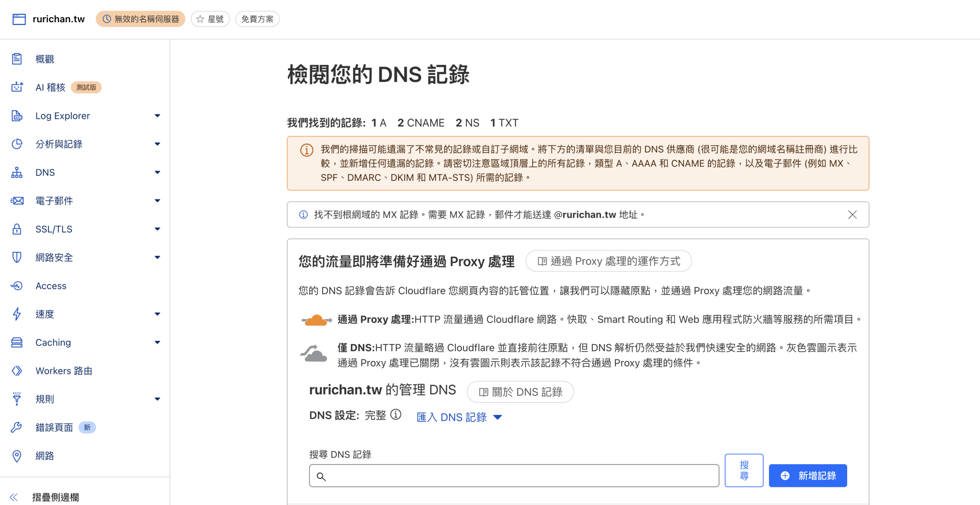Click the AI 稽核 robot icon
980x505 pixels.
[17, 87]
